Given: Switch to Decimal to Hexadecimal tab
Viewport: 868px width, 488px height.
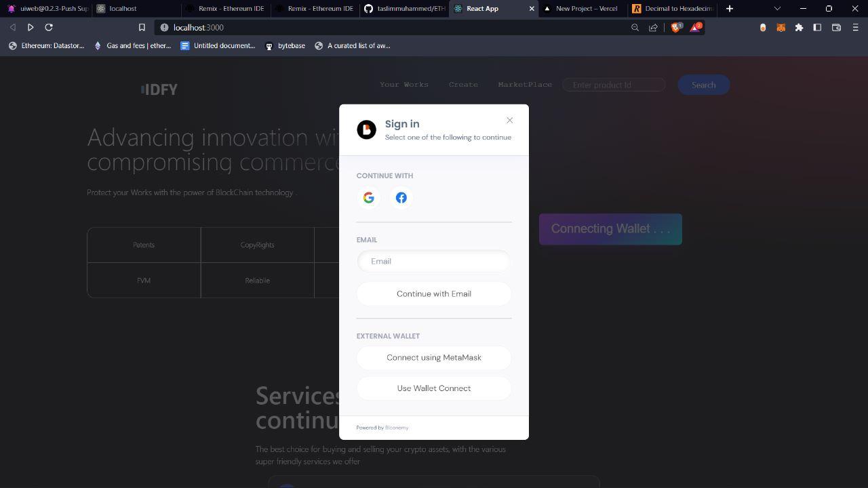Looking at the screenshot, I should pos(673,8).
